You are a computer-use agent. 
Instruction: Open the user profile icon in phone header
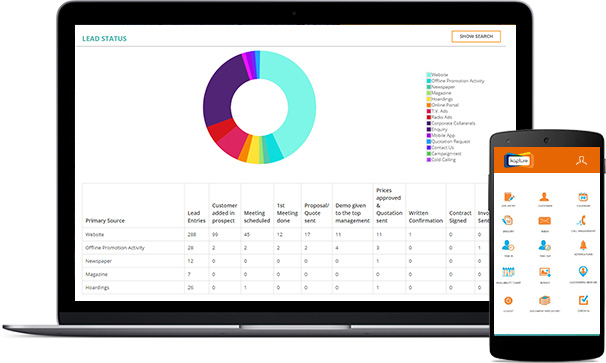click(x=581, y=160)
